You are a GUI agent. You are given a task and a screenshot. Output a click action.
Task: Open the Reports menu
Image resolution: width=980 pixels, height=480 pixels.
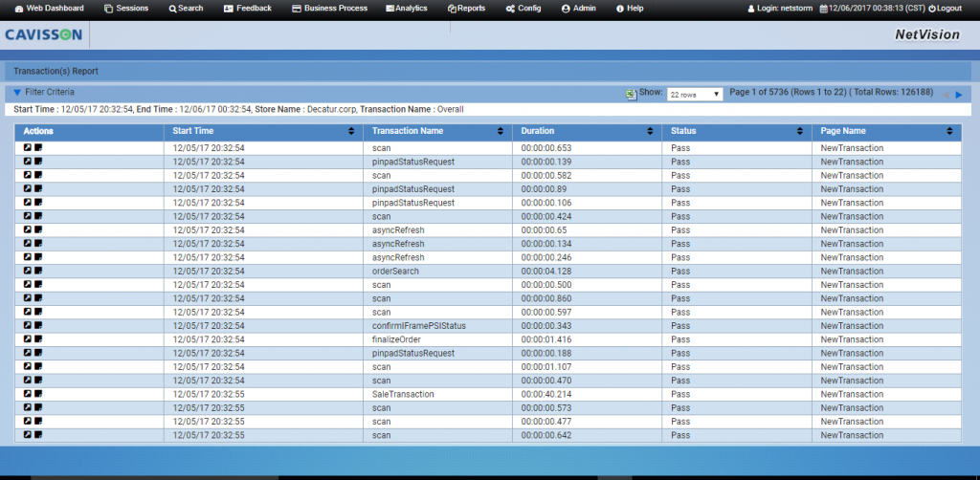(466, 8)
